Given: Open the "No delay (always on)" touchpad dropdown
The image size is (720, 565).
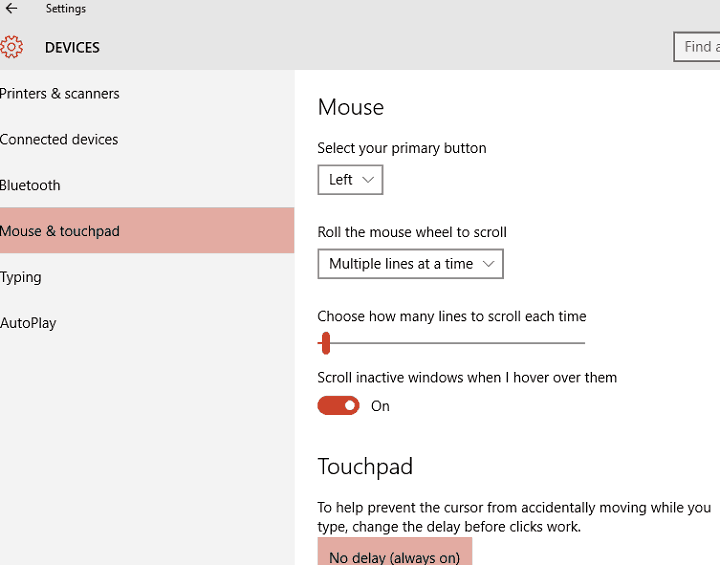Looking at the screenshot, I should point(394,556).
